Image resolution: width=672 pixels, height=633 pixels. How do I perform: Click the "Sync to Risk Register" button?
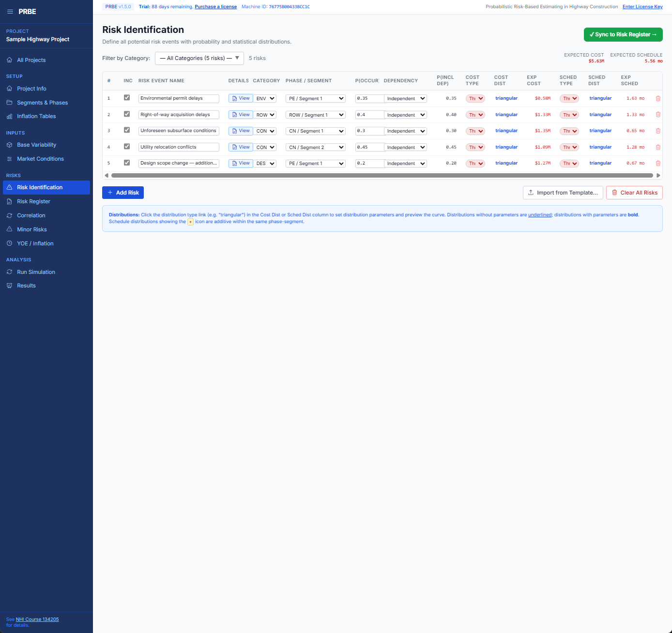click(x=623, y=34)
